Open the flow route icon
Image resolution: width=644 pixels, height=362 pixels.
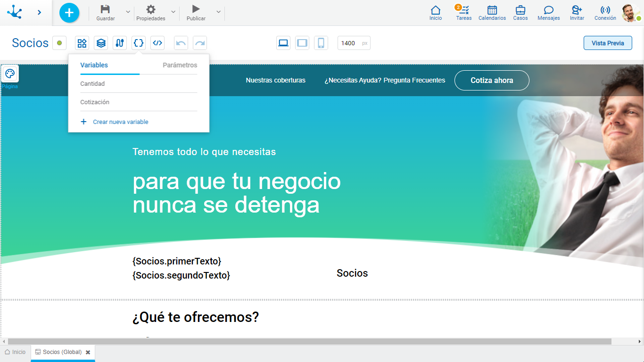pos(120,43)
